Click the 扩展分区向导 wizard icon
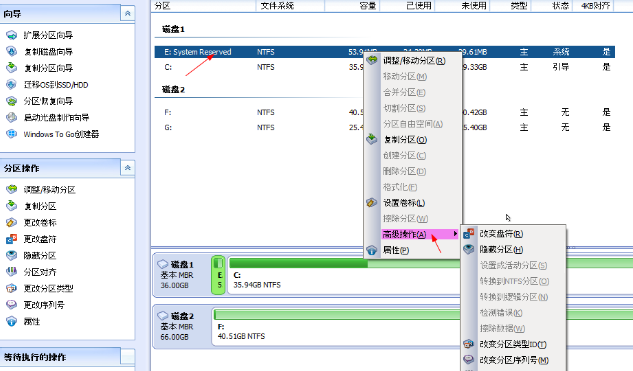 coord(12,35)
